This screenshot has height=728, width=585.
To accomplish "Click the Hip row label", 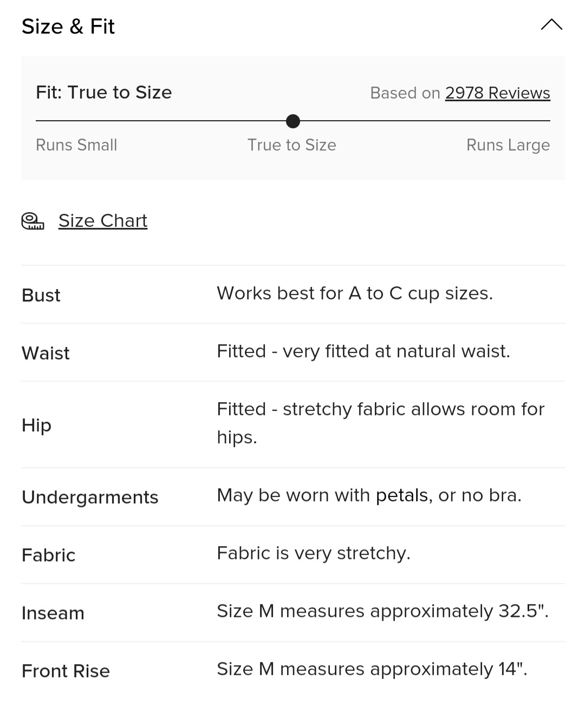I will [x=37, y=425].
